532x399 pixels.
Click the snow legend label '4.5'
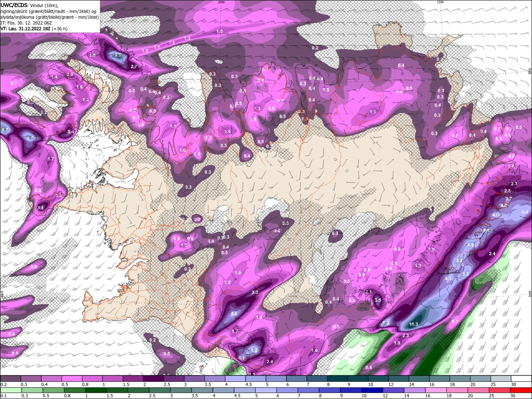tap(249, 384)
